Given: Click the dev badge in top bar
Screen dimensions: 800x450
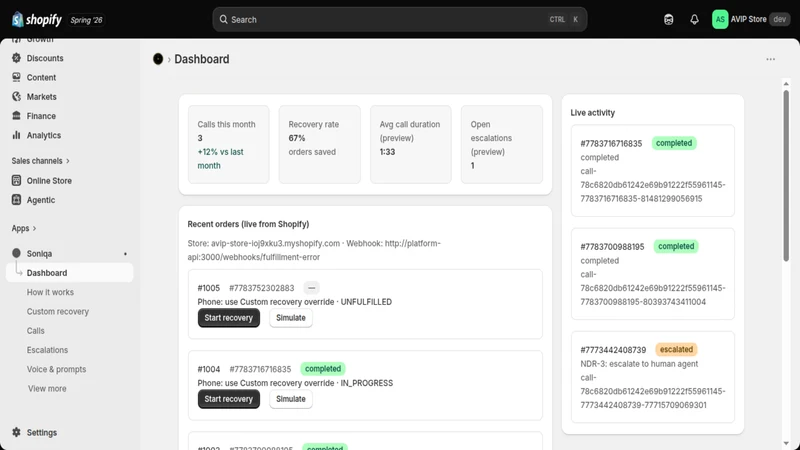Looking at the screenshot, I should point(779,19).
